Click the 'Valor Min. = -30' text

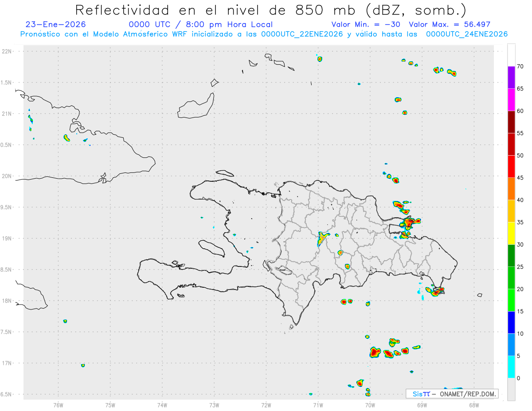click(366, 24)
